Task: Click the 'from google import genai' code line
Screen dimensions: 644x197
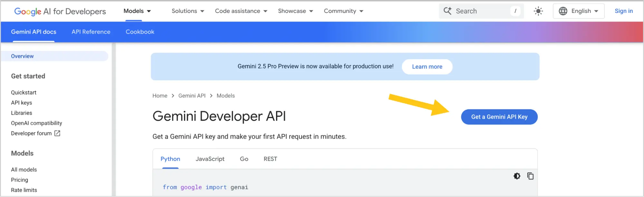Action: 206,187
